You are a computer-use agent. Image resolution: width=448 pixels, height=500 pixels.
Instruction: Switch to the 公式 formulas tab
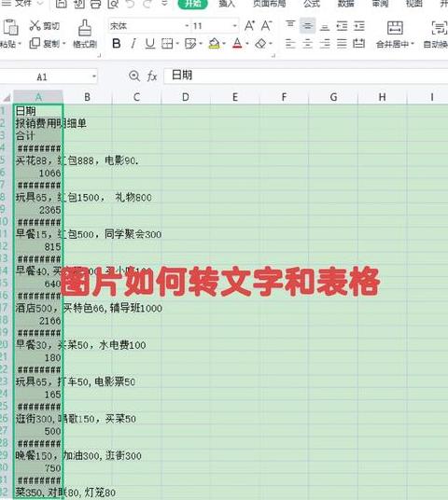312,4
